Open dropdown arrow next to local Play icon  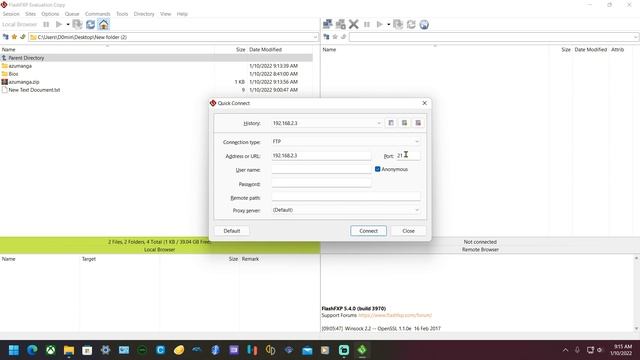coord(68,24)
